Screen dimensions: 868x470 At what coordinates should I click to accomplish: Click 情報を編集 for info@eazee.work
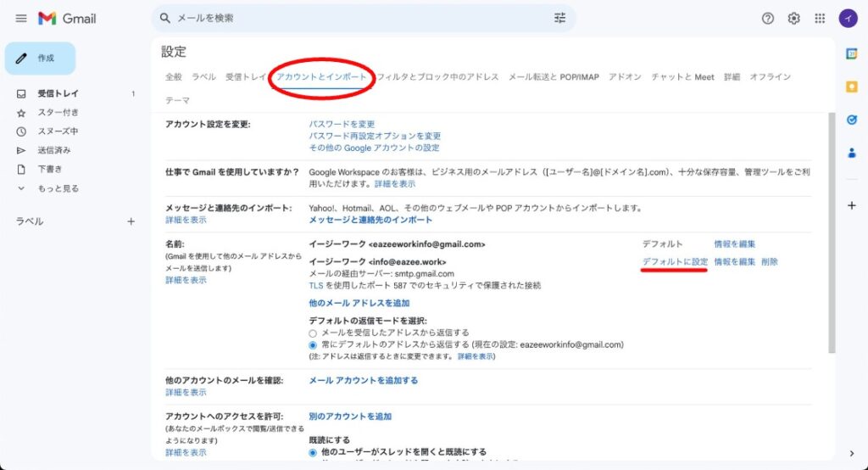[x=735, y=261]
